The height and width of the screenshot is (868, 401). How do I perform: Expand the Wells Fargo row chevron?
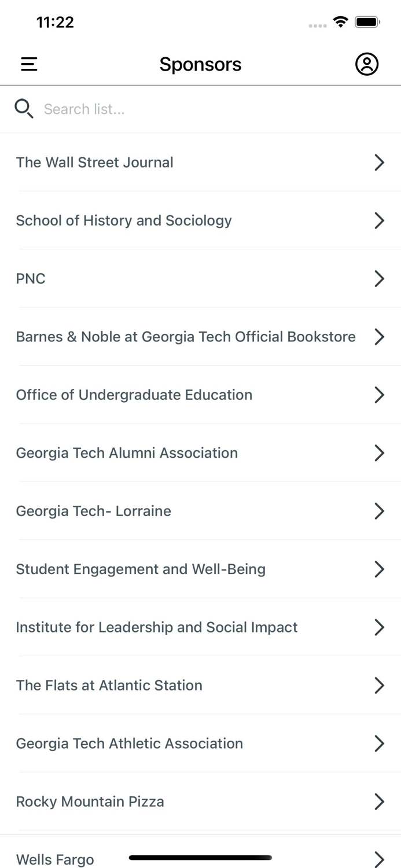pyautogui.click(x=380, y=859)
